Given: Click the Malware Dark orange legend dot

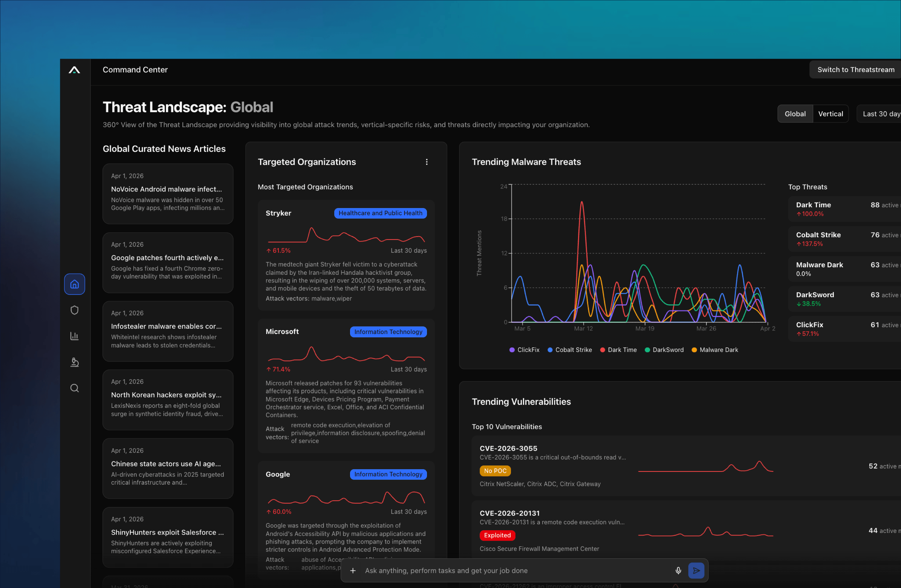Looking at the screenshot, I should (x=694, y=350).
